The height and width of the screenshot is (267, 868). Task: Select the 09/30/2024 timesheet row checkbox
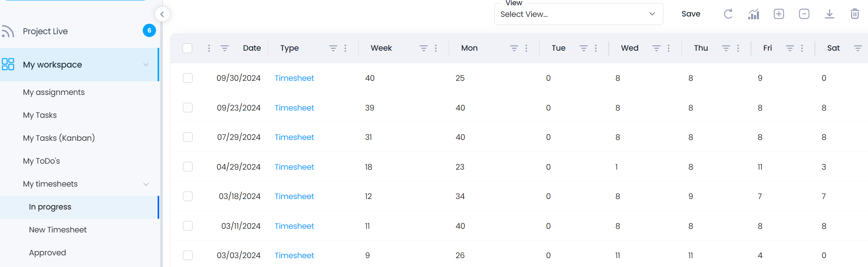point(188,78)
